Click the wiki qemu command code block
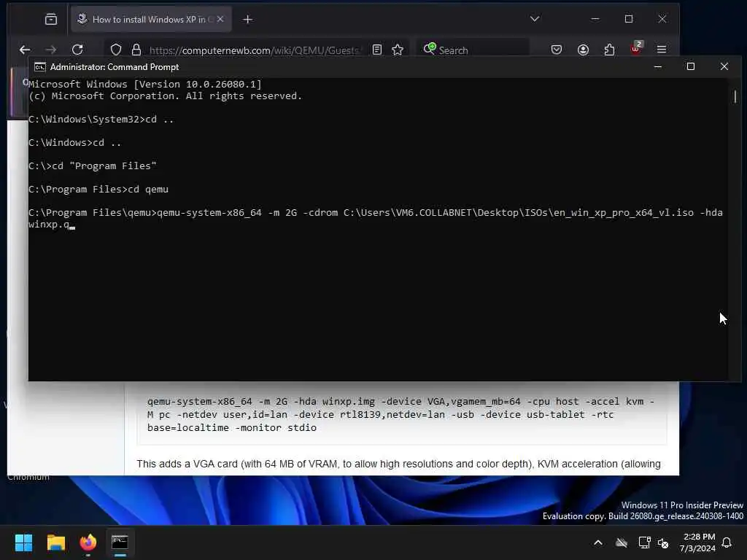Screen dimensions: 747x560 coord(402,414)
